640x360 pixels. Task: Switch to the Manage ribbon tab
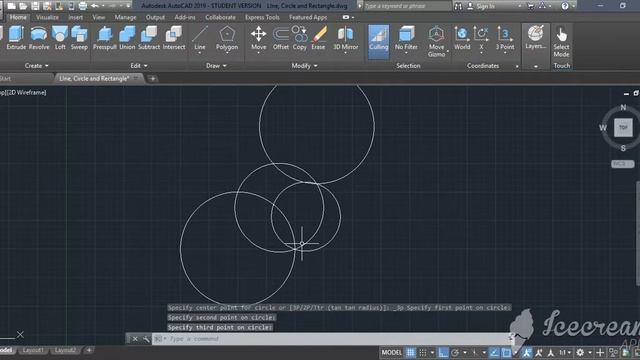click(x=125, y=17)
